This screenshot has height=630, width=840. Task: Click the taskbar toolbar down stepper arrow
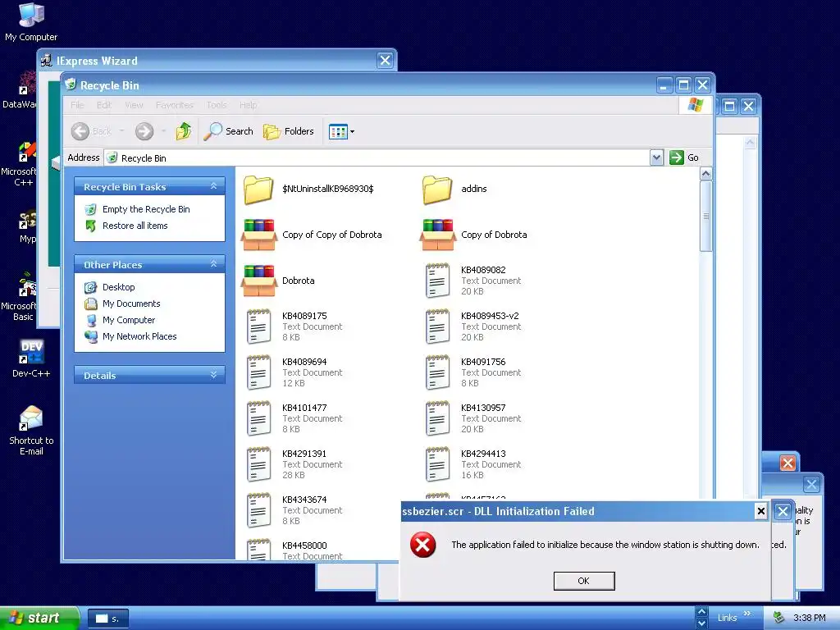click(701, 624)
